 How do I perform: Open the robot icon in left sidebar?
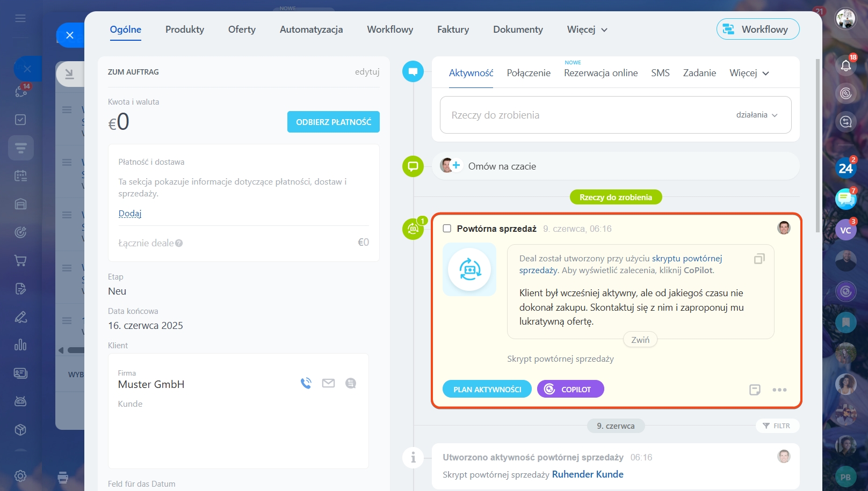[x=20, y=401]
